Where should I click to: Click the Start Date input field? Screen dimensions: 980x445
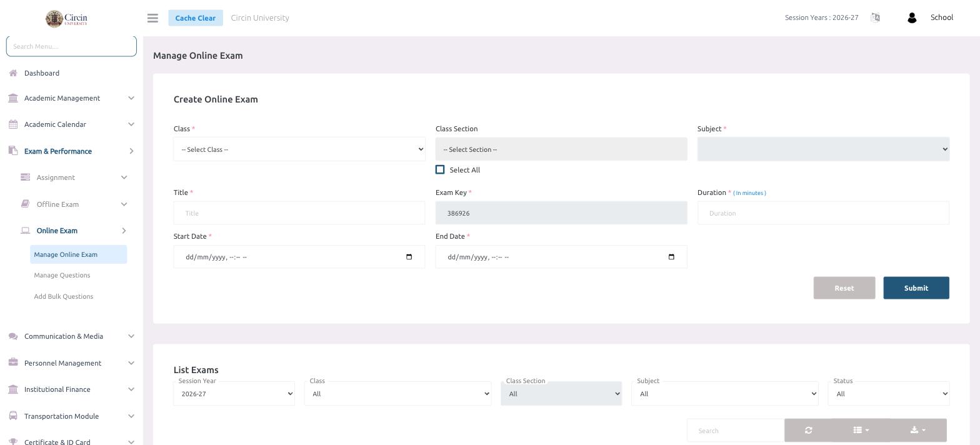point(299,257)
